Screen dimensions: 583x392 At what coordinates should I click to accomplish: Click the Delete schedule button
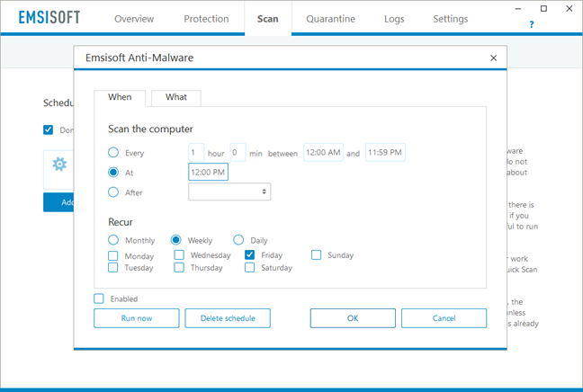228,318
